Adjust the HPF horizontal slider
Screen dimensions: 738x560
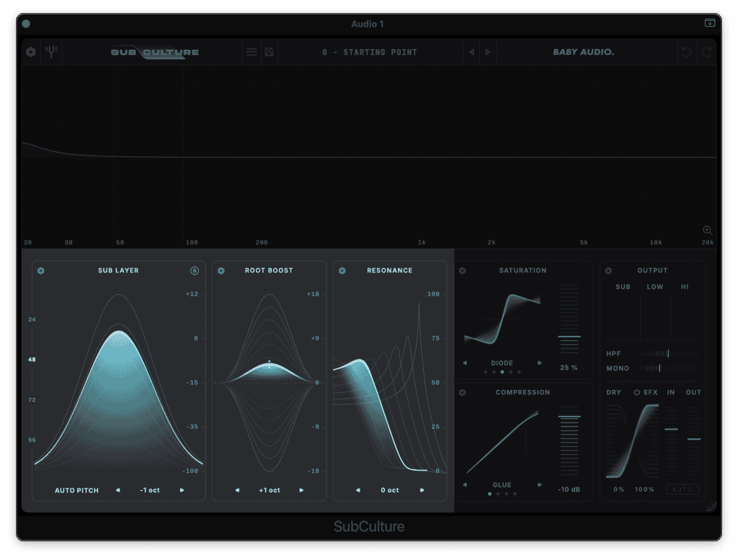pos(668,353)
